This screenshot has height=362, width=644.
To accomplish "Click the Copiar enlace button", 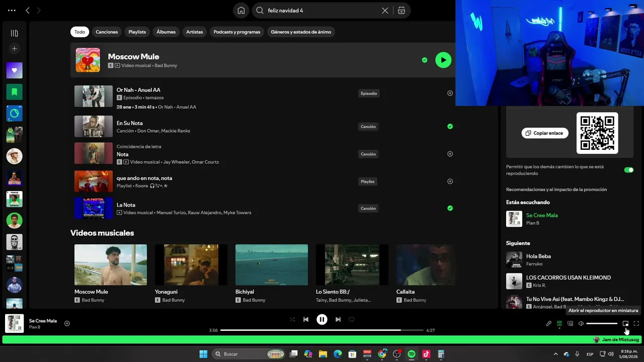I will pos(545,133).
